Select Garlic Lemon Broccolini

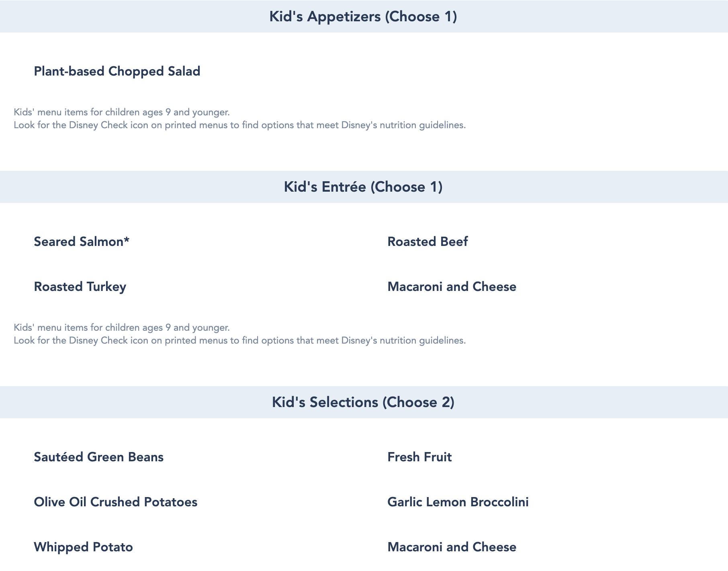[x=458, y=502]
